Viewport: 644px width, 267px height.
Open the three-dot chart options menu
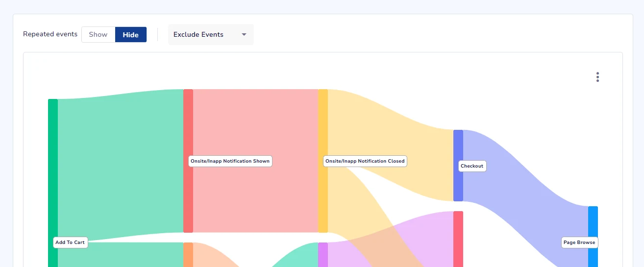(597, 77)
